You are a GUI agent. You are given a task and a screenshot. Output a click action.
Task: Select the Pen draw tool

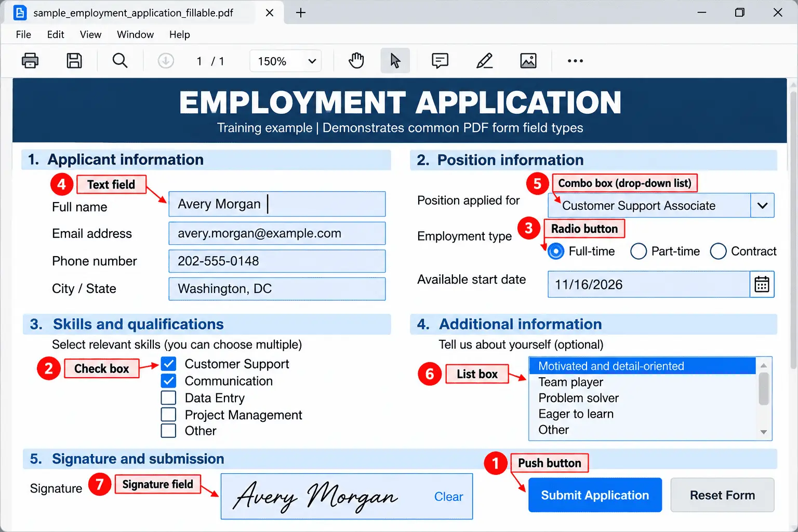[x=484, y=61]
